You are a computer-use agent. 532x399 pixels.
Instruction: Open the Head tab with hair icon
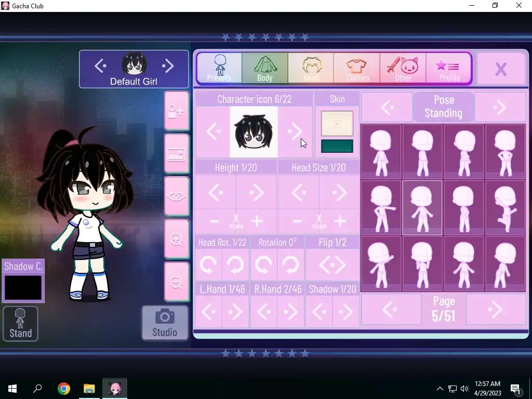tap(311, 68)
